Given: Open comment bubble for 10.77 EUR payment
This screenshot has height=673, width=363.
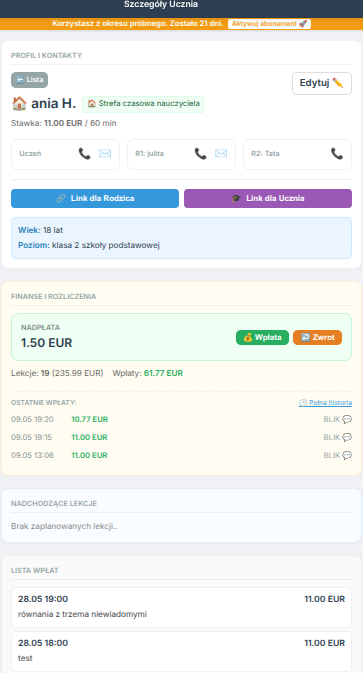Looking at the screenshot, I should click(347, 419).
